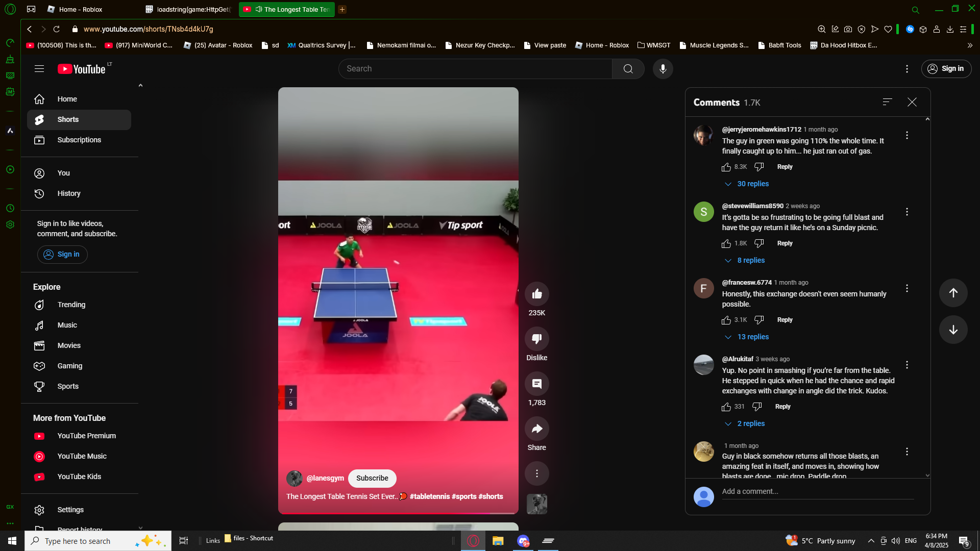Image resolution: width=980 pixels, height=551 pixels.
Task: Open Subscriptions in sidebar
Action: [79, 140]
